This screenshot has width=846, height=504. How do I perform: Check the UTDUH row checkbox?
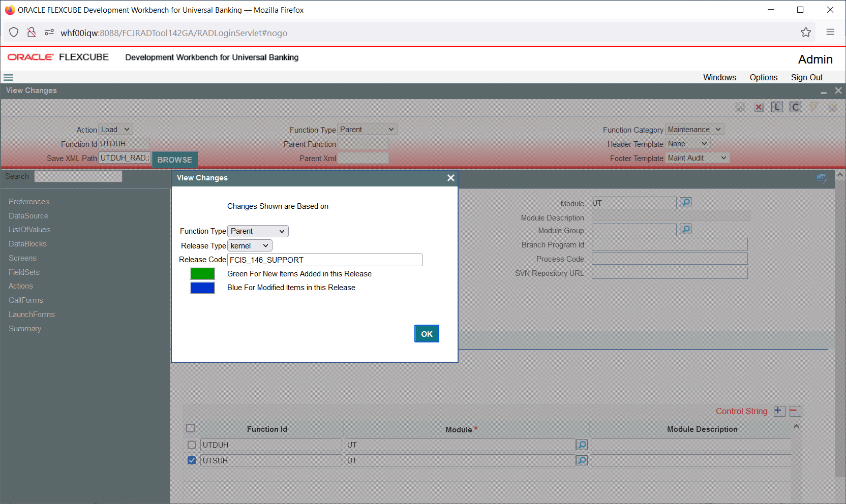click(x=192, y=445)
